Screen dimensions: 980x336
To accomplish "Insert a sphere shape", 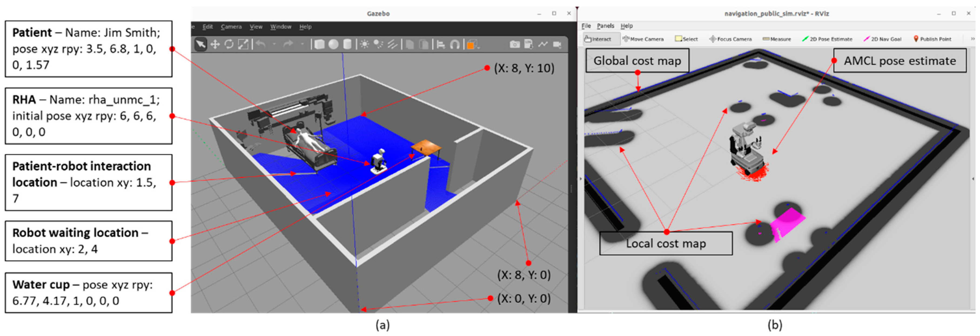I will coord(333,45).
